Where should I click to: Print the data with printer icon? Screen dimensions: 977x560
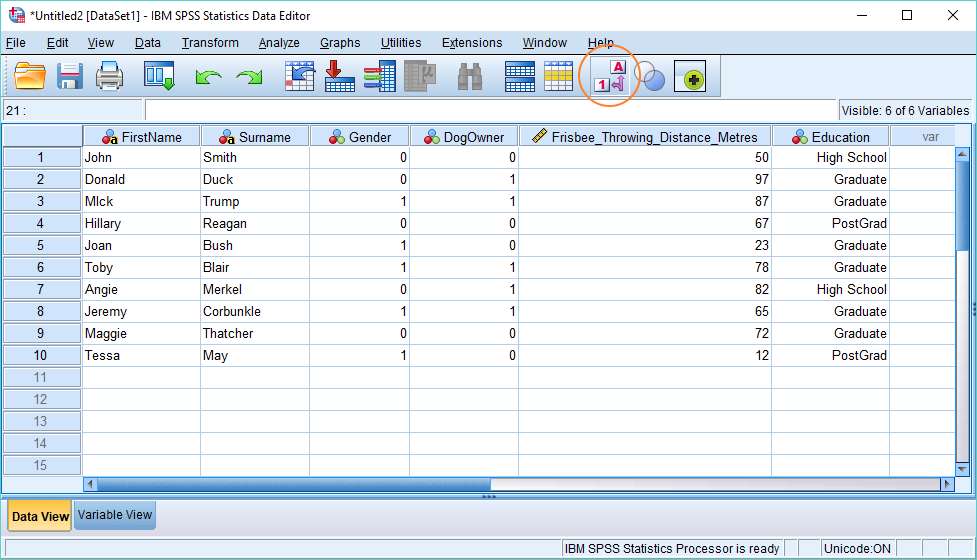pos(110,77)
